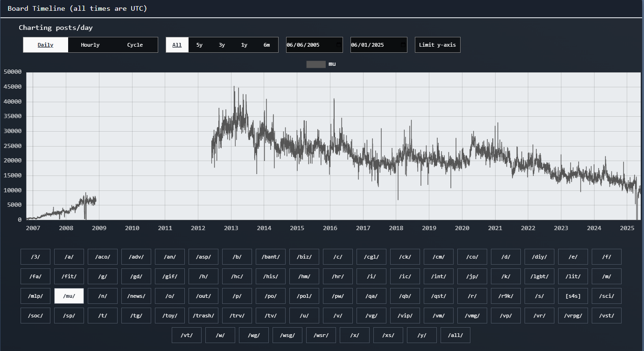
Task: Select the /fit/ board
Action: point(69,276)
